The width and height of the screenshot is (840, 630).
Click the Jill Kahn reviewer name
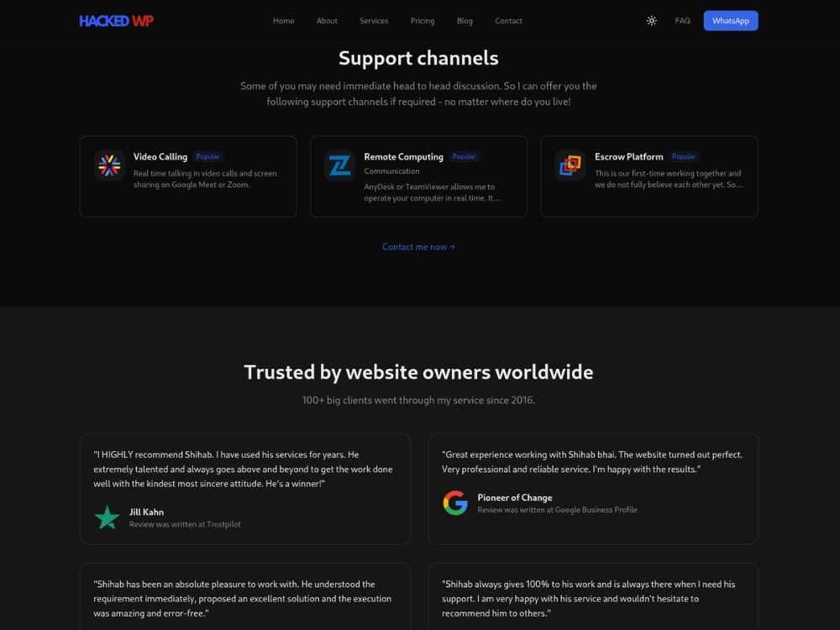point(146,512)
